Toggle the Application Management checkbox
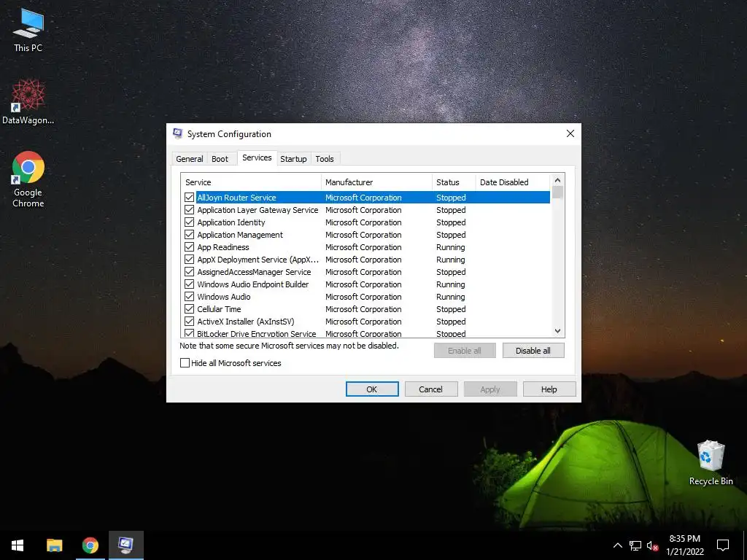Viewport: 747px width, 560px height. click(189, 234)
